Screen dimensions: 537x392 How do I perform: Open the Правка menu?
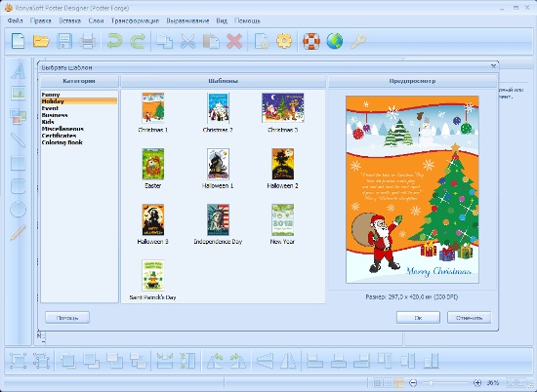(x=41, y=20)
